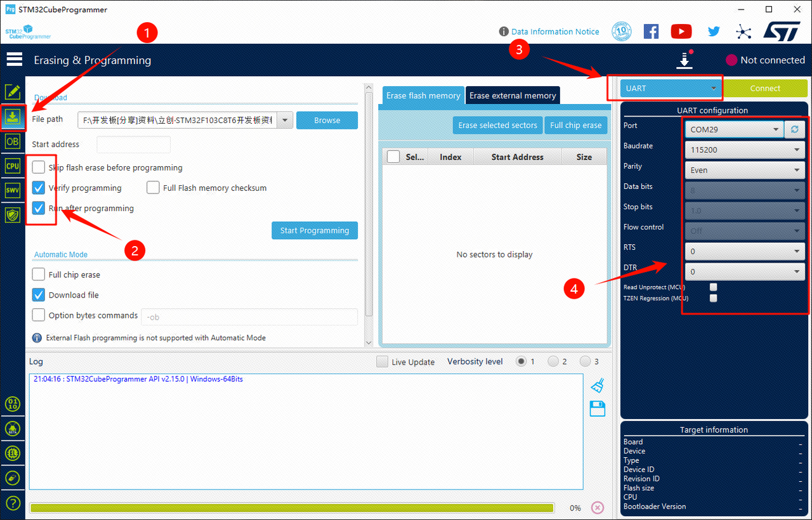Enable Skip flash erase before programming
The width and height of the screenshot is (812, 520).
tap(39, 167)
